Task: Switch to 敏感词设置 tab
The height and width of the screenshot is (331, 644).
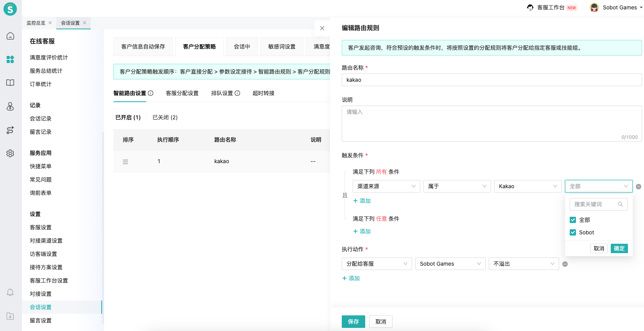Action: (282, 47)
